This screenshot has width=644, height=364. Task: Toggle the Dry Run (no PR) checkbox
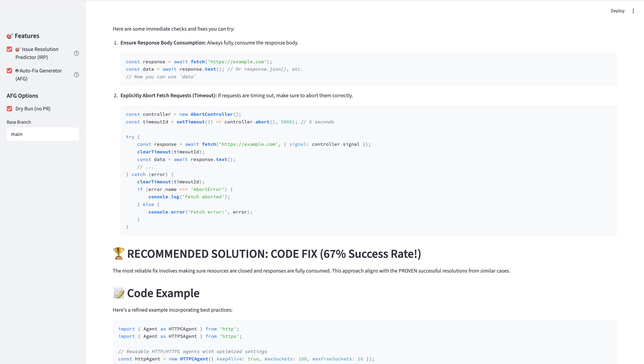[x=9, y=109]
